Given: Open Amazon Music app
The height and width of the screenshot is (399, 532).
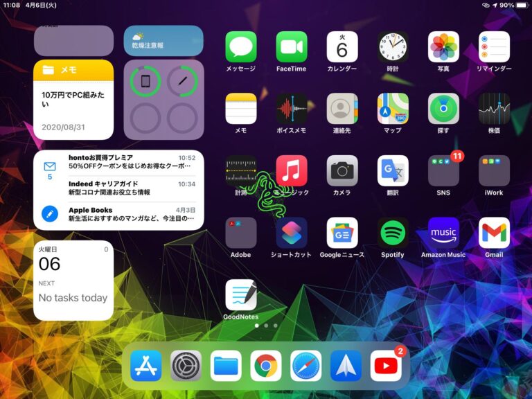Looking at the screenshot, I should pyautogui.click(x=443, y=233).
